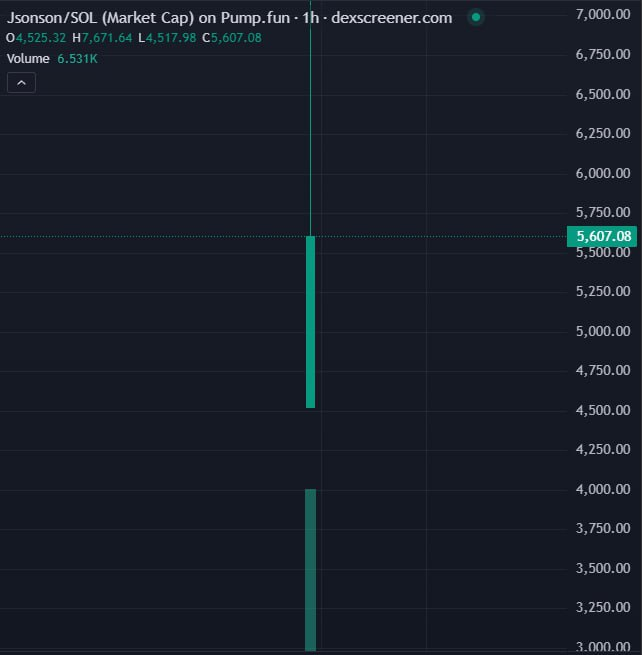
Task: Click the high value H7,671.64
Action: [102, 38]
